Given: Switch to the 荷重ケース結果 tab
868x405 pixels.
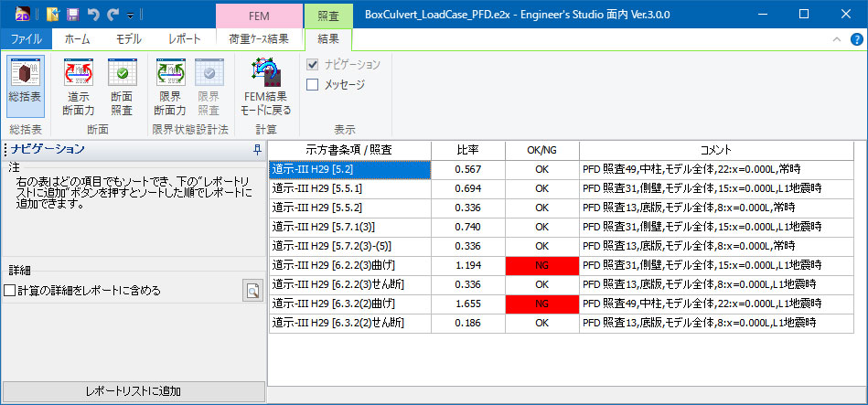Looking at the screenshot, I should pyautogui.click(x=259, y=39).
